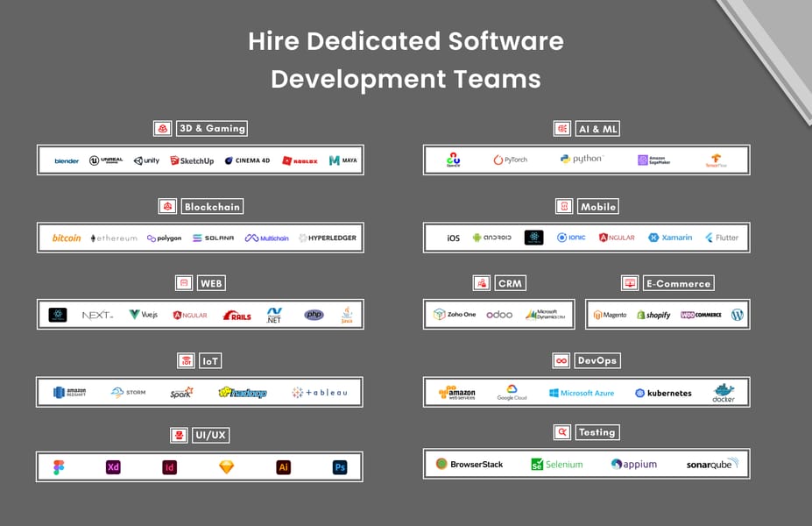Click the React logo in WEB row
Image resolution: width=812 pixels, height=526 pixels.
point(58,315)
